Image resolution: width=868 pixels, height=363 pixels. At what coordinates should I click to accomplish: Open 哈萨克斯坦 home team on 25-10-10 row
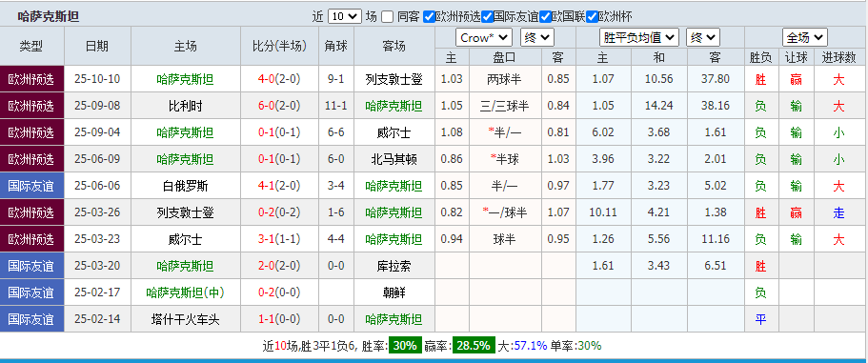pos(186,79)
